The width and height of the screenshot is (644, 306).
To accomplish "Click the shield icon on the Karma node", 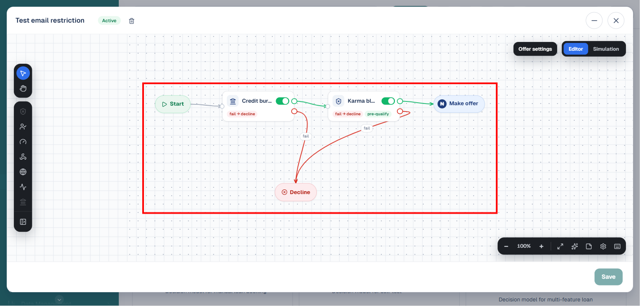I will tap(339, 101).
